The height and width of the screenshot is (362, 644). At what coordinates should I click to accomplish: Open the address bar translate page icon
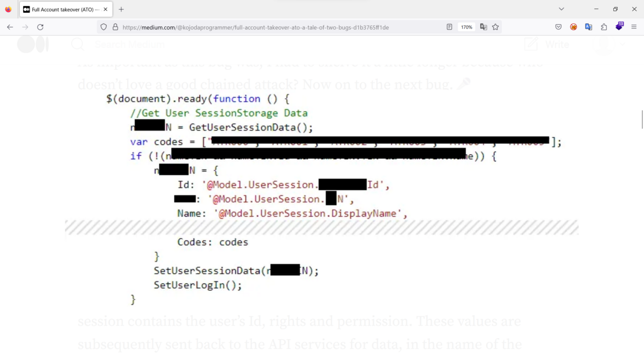pyautogui.click(x=484, y=27)
